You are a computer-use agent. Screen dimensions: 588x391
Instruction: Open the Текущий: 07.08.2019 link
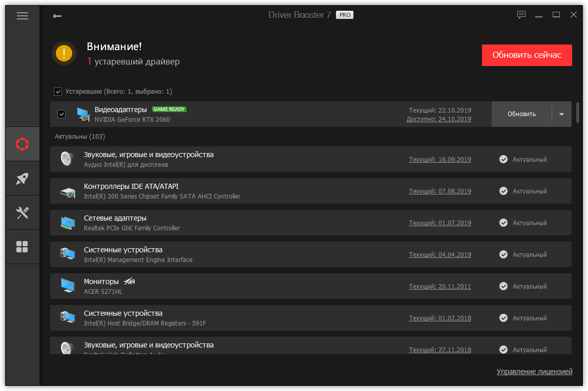point(440,191)
